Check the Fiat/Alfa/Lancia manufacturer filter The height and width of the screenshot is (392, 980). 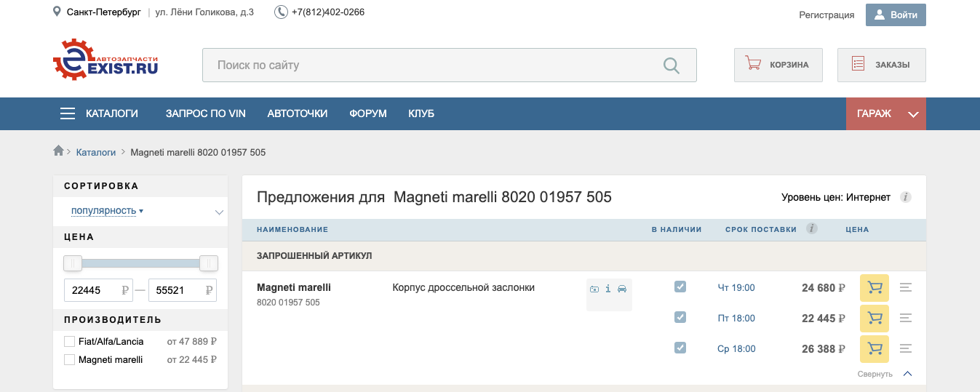click(70, 341)
